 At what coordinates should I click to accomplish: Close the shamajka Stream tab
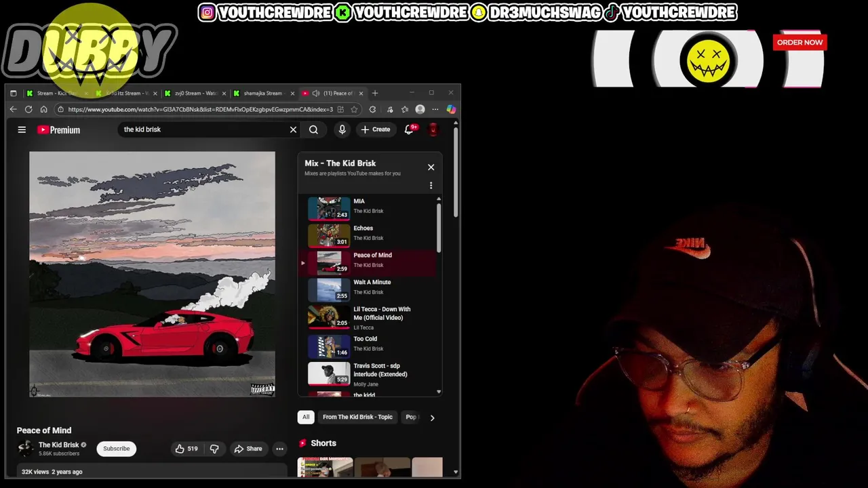292,93
